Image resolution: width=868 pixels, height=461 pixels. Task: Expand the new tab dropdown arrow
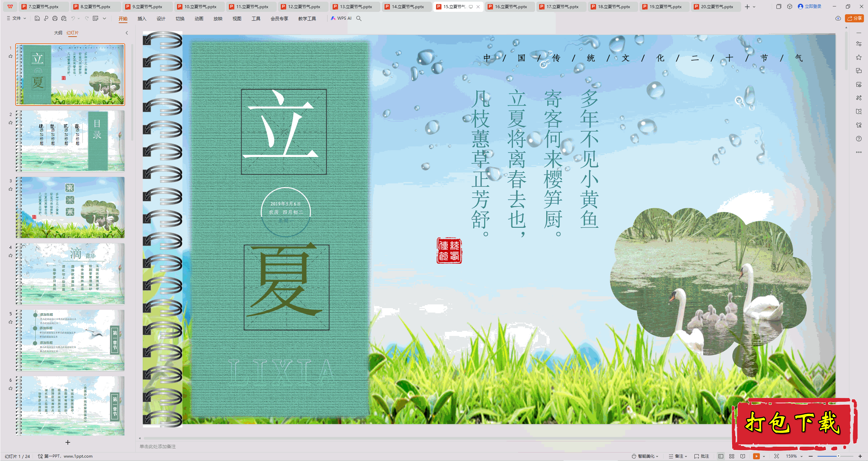[754, 6]
